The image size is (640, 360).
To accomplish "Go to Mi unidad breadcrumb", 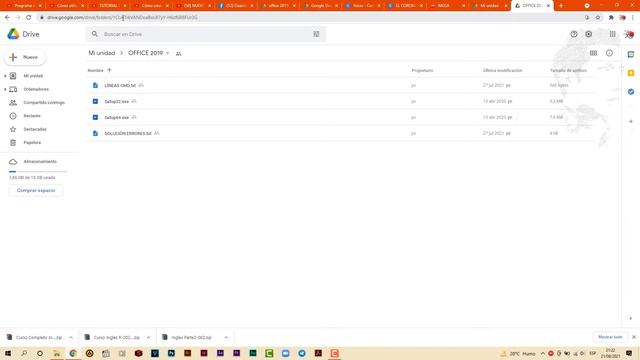I will coord(102,53).
